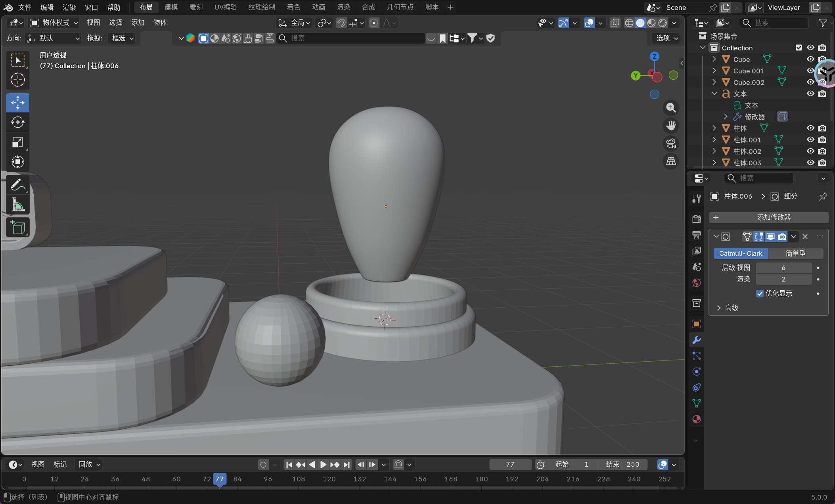Select the Measure tool
The width and height of the screenshot is (835, 504).
coord(17,205)
